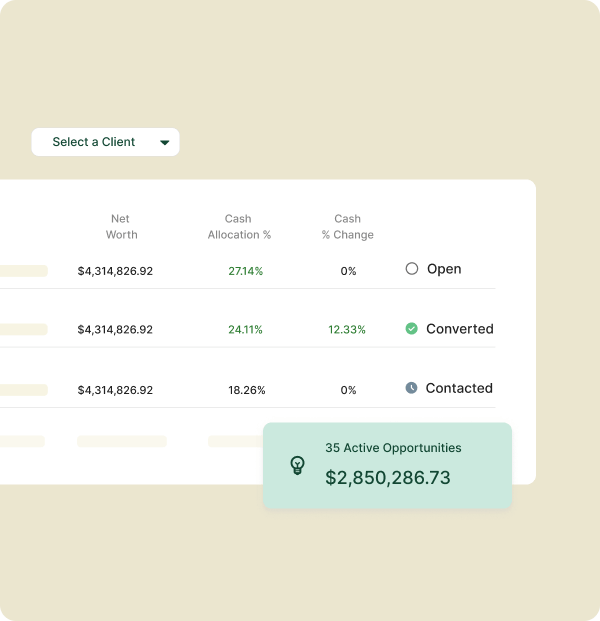Viewport: 600px width, 621px height.
Task: Select the Open status circle
Action: point(411,269)
